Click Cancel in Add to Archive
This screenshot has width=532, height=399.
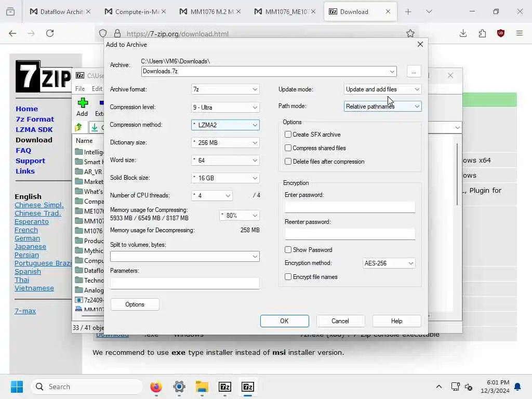(x=340, y=321)
